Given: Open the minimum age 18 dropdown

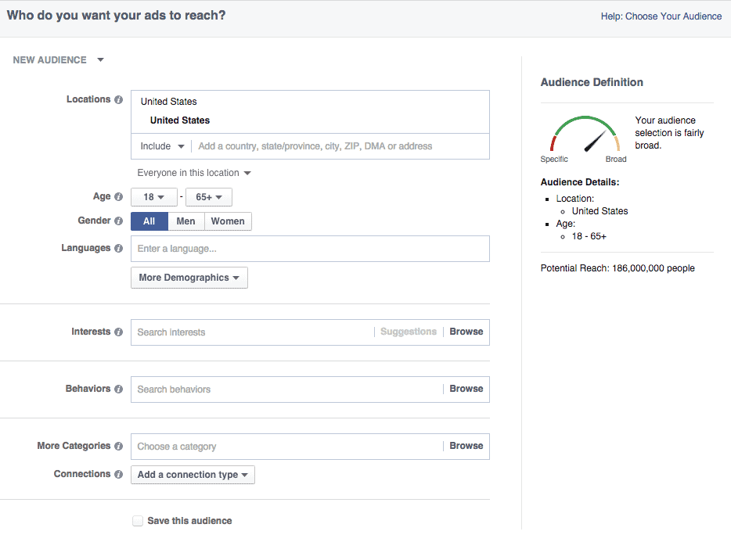Looking at the screenshot, I should coord(154,197).
